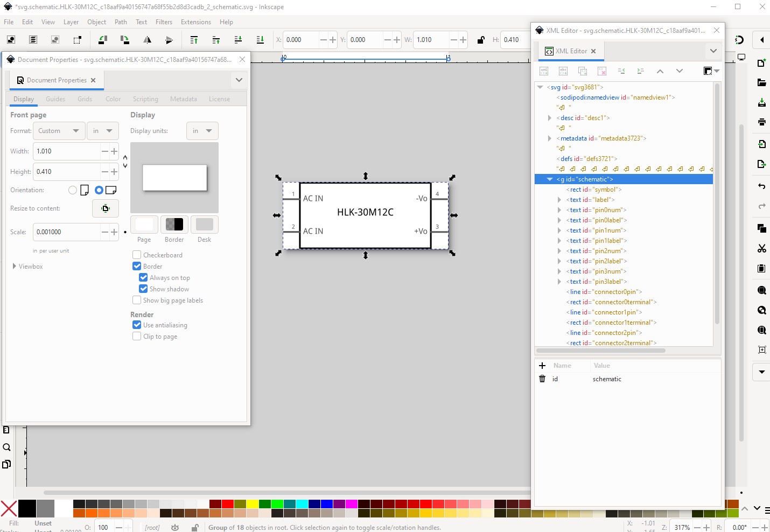The height and width of the screenshot is (532, 770).
Task: Click Duplicate node icon in XML Editor
Action: [x=583, y=71]
